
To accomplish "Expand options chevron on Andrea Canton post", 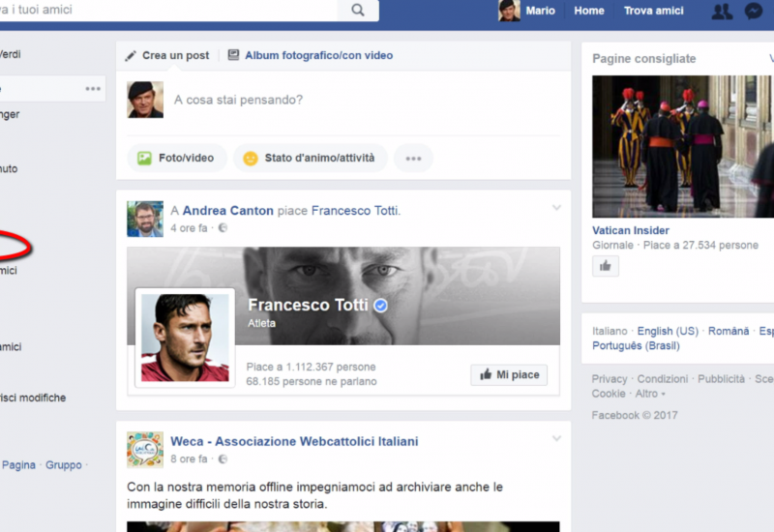I will coord(556,208).
